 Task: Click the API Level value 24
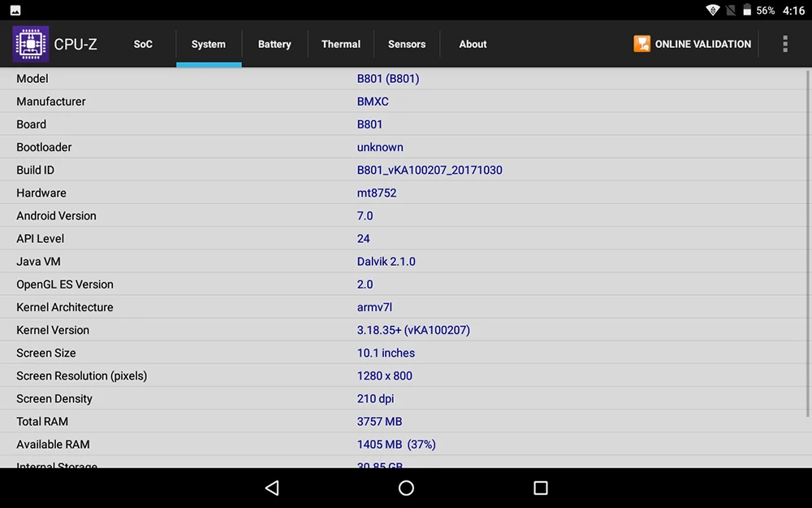click(363, 238)
